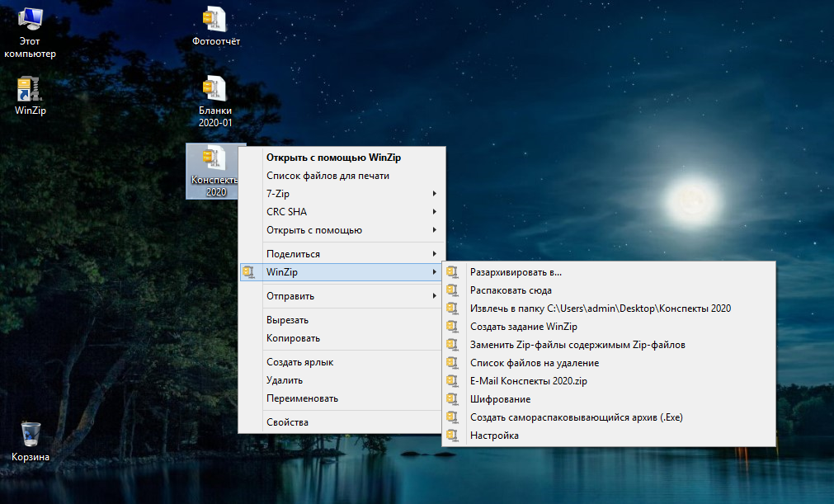
Task: Expand the Поделиться submenu arrow
Action: [435, 253]
